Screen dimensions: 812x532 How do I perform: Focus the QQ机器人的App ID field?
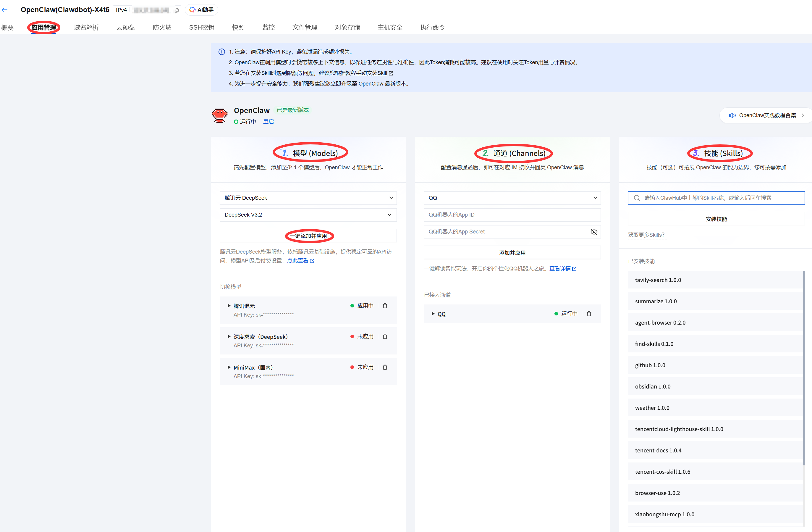pyautogui.click(x=512, y=215)
